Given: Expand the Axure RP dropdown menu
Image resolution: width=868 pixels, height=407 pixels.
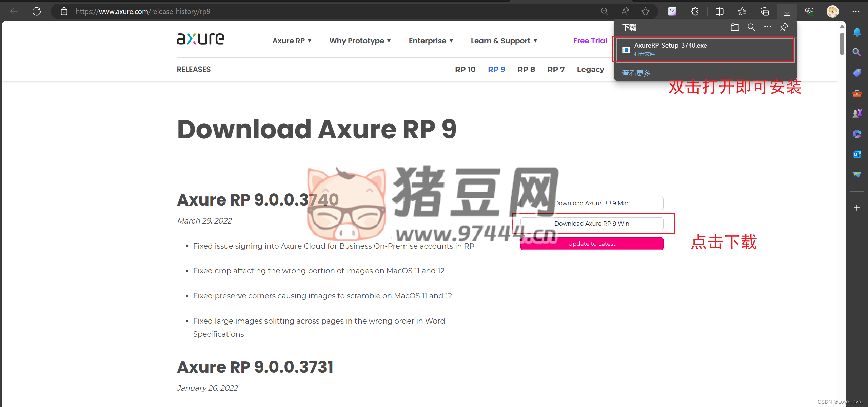Looking at the screenshot, I should 292,41.
